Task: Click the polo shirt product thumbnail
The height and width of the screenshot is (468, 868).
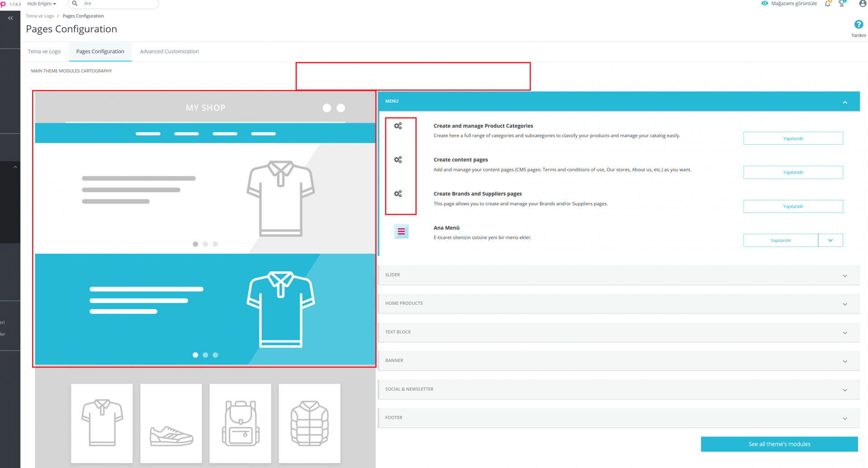Action: pos(102,423)
